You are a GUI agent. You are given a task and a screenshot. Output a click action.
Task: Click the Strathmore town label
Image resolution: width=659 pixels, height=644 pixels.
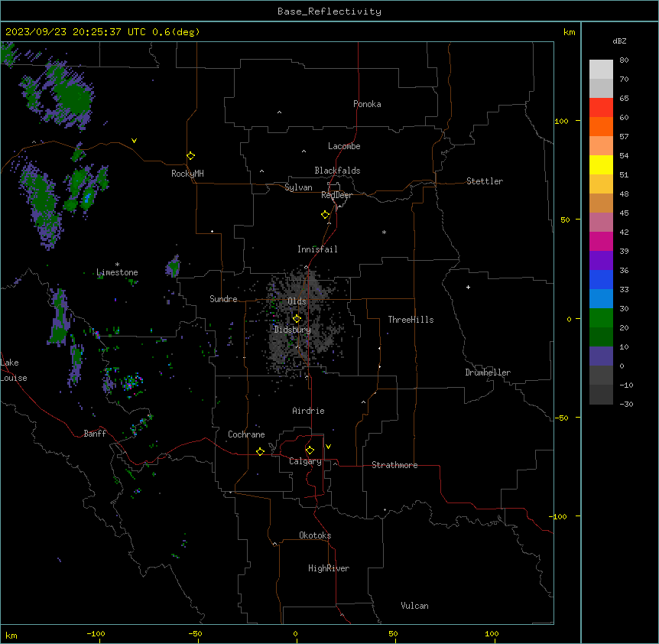(394, 465)
